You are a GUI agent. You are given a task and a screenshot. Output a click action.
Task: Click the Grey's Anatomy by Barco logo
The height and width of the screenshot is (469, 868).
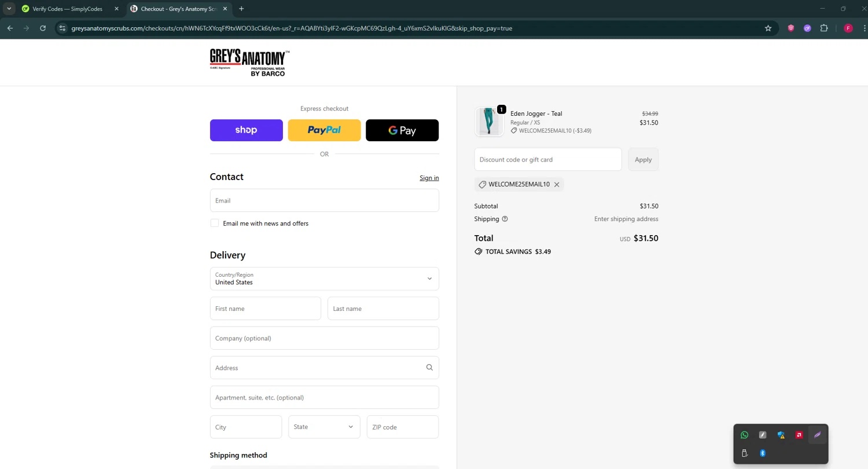pos(249,63)
